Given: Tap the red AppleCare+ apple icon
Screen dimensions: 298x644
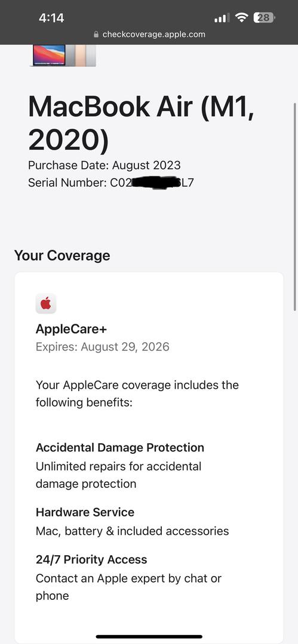Looking at the screenshot, I should click(46, 304).
